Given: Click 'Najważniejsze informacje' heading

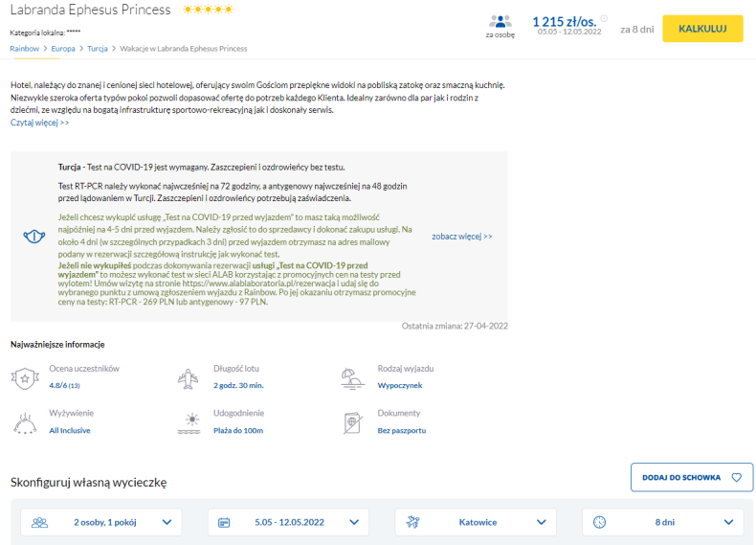Looking at the screenshot, I should [x=57, y=344].
